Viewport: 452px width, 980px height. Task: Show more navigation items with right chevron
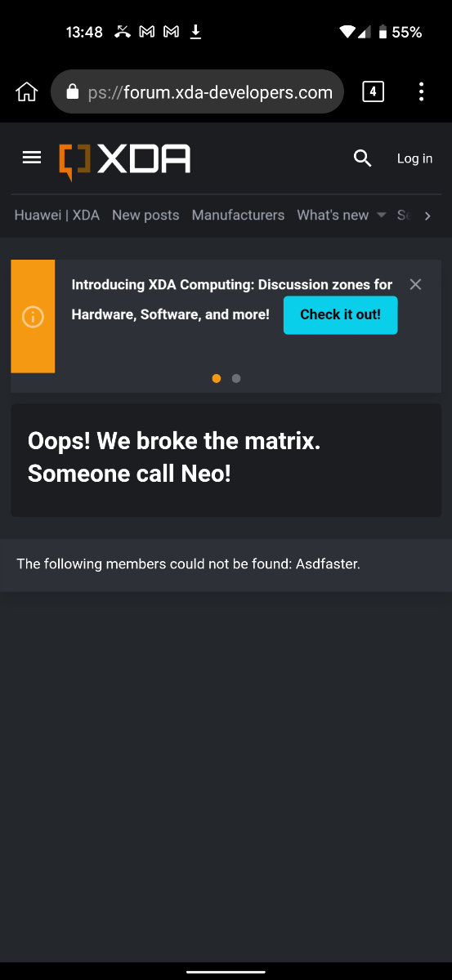[427, 216]
